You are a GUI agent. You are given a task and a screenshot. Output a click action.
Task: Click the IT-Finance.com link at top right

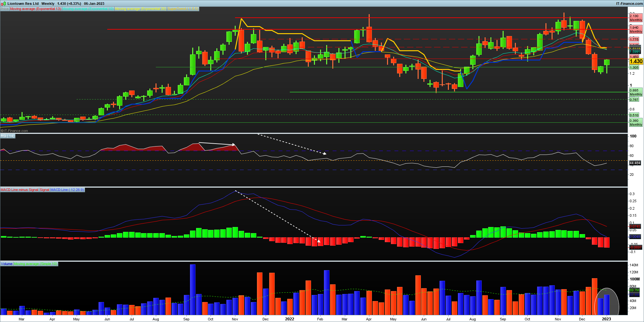coord(630,4)
